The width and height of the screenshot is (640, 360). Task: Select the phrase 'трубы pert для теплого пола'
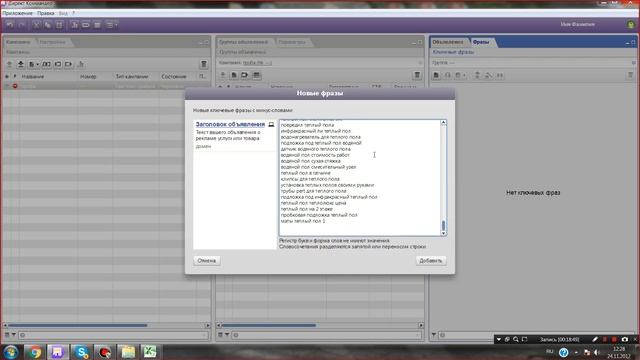pyautogui.click(x=313, y=191)
